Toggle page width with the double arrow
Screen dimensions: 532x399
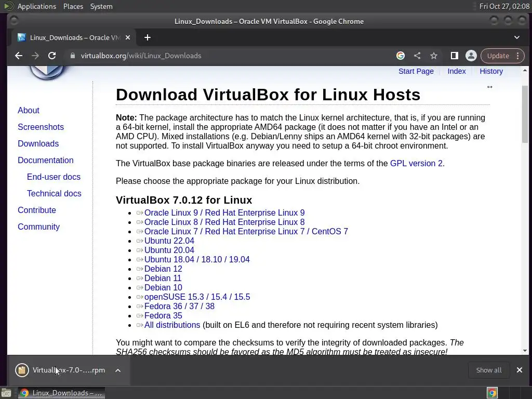point(489,87)
